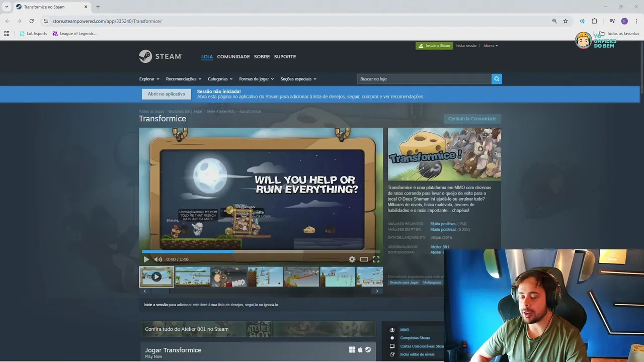This screenshot has width=644, height=362.
Task: Click the Instale o Steam button
Action: [434, 46]
